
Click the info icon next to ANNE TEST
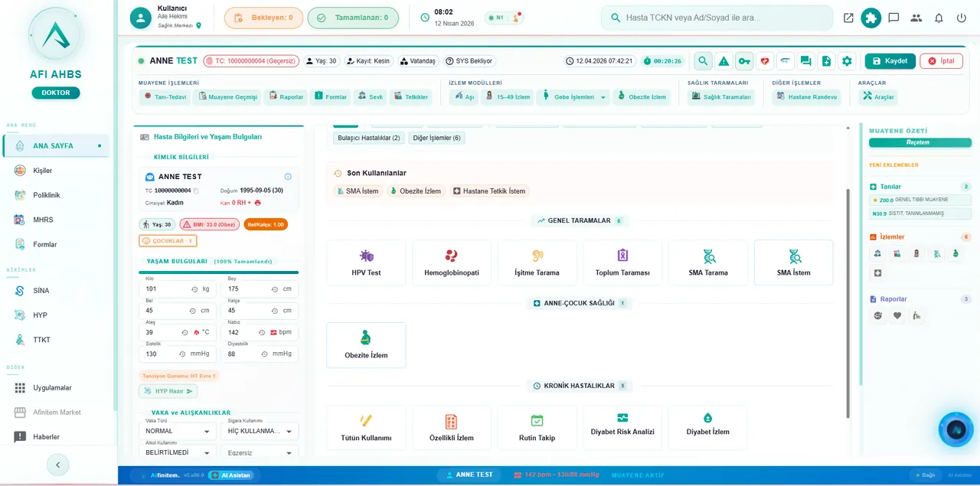288,177
